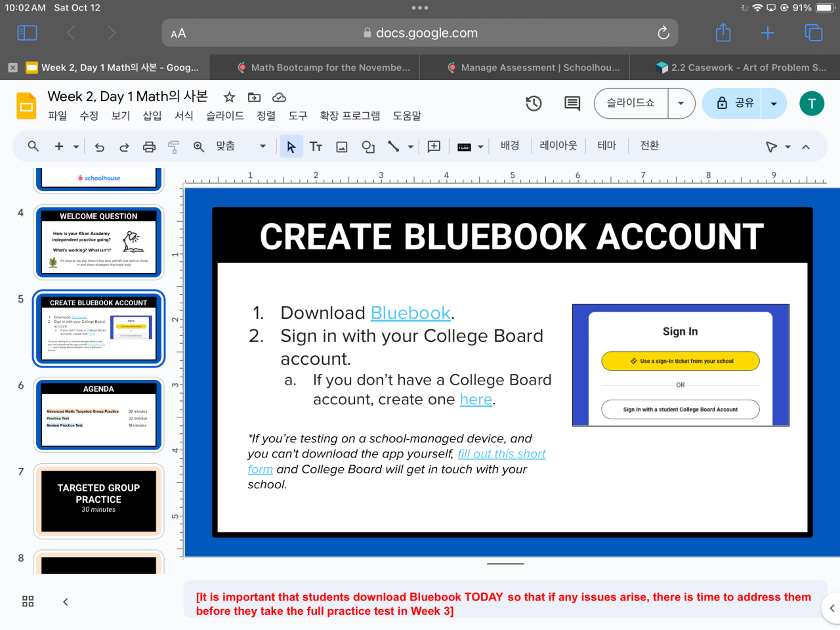
Task: Click the 배경 background button
Action: pyautogui.click(x=510, y=146)
